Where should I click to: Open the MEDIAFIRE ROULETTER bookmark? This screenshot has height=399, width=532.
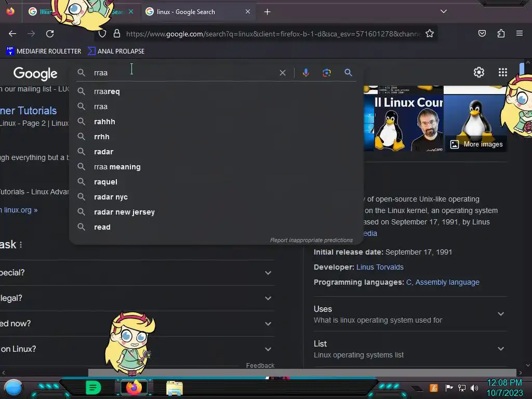[x=44, y=51]
